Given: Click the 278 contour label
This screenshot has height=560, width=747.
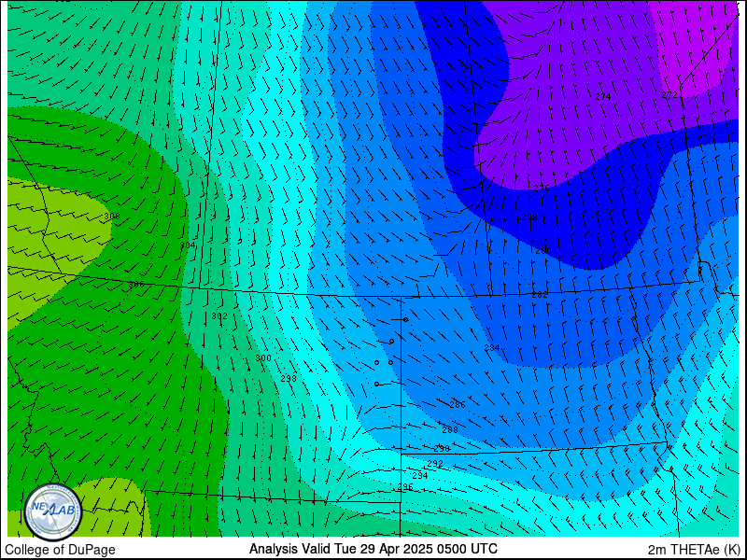Looking at the screenshot, I should (529, 217).
